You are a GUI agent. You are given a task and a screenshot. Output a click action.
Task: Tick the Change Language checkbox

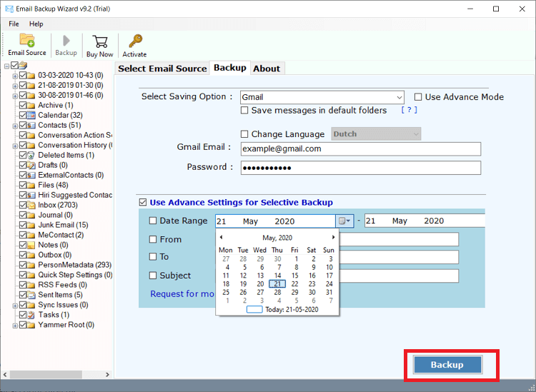pyautogui.click(x=244, y=134)
